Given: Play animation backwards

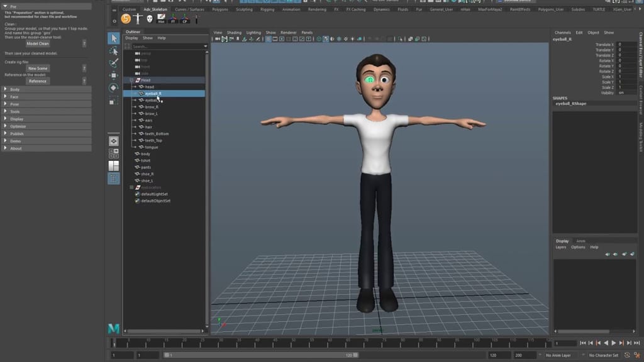Looking at the screenshot, I should pyautogui.click(x=606, y=343).
